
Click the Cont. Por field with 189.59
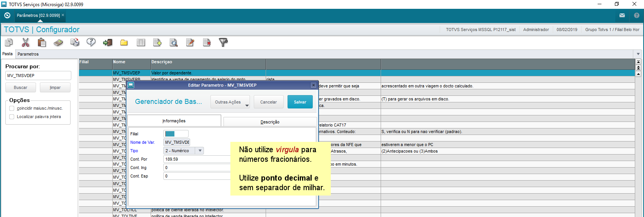197,159
